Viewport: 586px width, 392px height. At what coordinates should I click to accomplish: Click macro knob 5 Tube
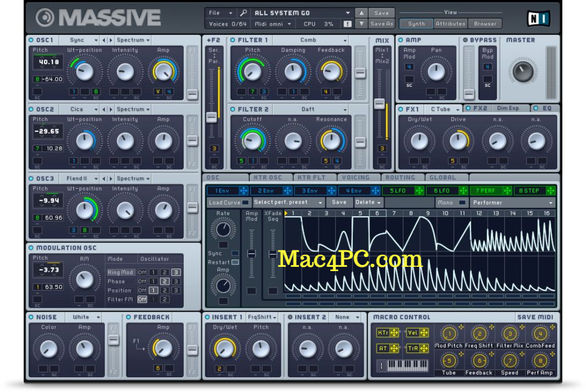449,361
